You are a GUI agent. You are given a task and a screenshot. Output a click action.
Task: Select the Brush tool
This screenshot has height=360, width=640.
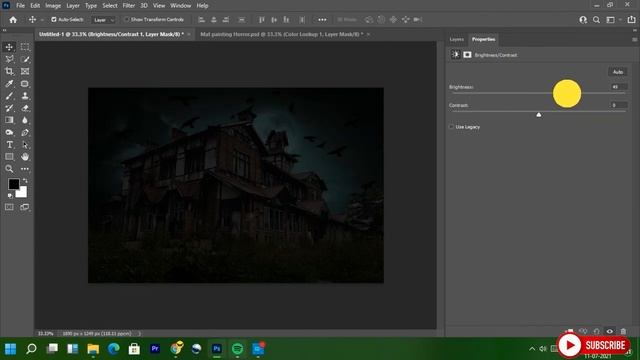pyautogui.click(x=9, y=96)
